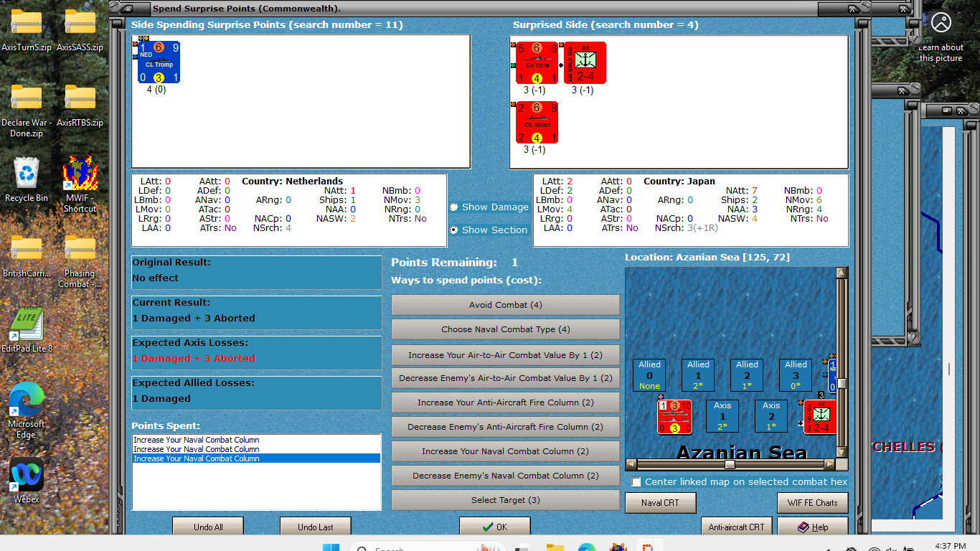Confirm spending with the OK button
The height and width of the screenshot is (551, 980).
tap(494, 526)
